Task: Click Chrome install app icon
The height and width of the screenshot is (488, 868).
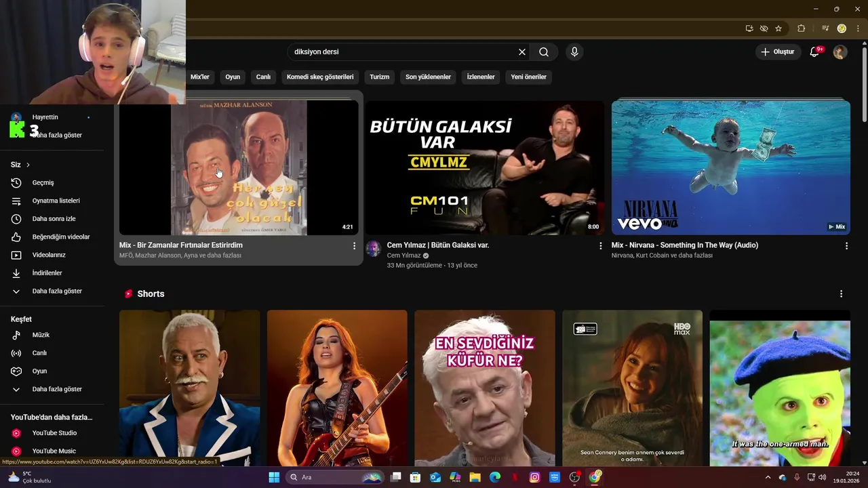Action: [x=749, y=28]
